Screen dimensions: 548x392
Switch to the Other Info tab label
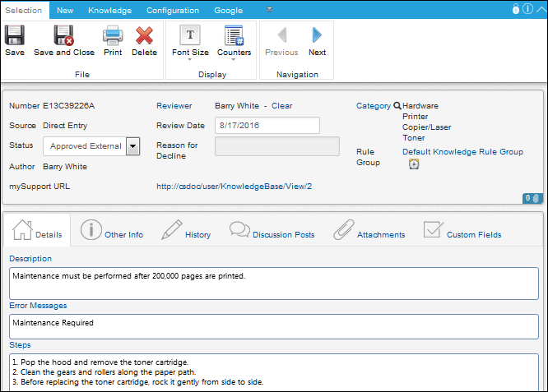click(x=123, y=234)
